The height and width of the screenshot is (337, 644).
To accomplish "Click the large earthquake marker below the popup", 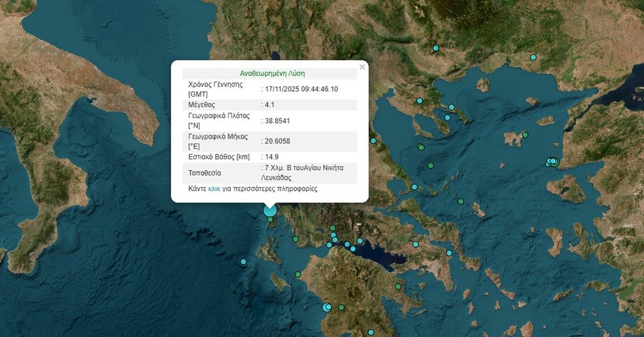I will (270, 210).
